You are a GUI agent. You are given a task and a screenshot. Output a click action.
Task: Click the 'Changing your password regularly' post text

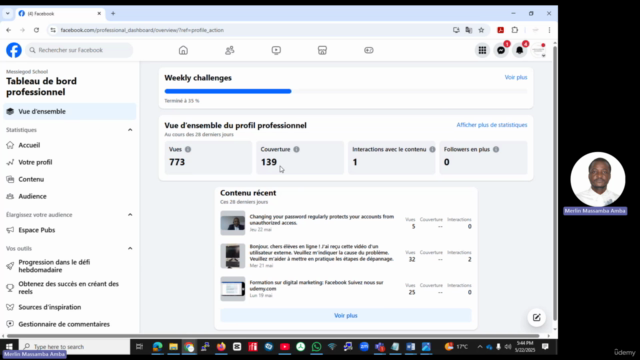point(322,220)
